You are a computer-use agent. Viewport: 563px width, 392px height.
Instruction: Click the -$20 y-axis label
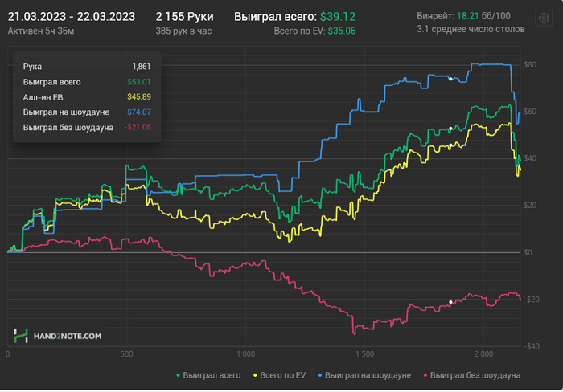(532, 300)
